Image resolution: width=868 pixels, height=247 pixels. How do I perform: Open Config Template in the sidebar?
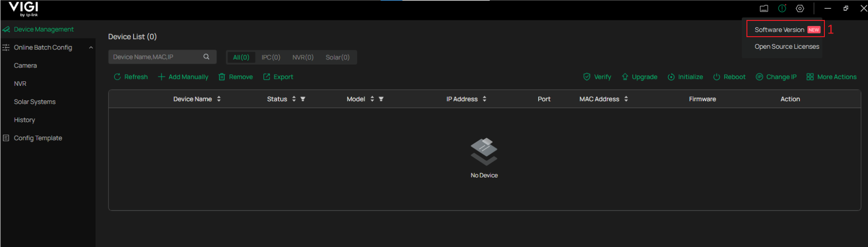[x=38, y=138]
